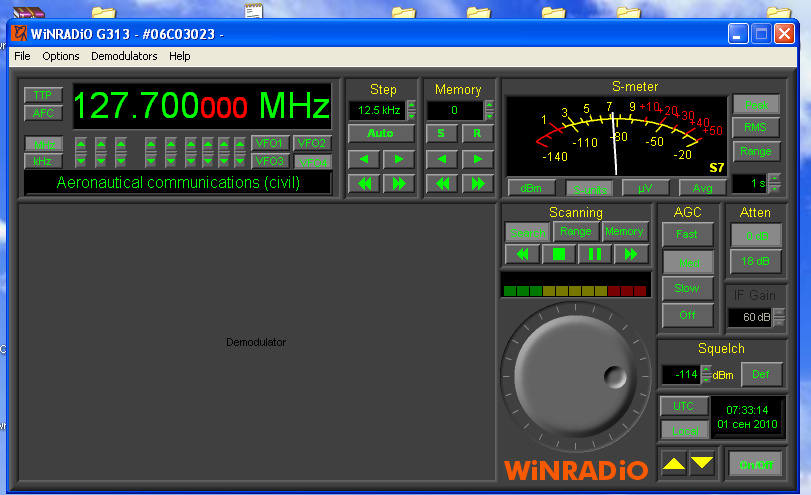Open the File menu

pyautogui.click(x=22, y=56)
